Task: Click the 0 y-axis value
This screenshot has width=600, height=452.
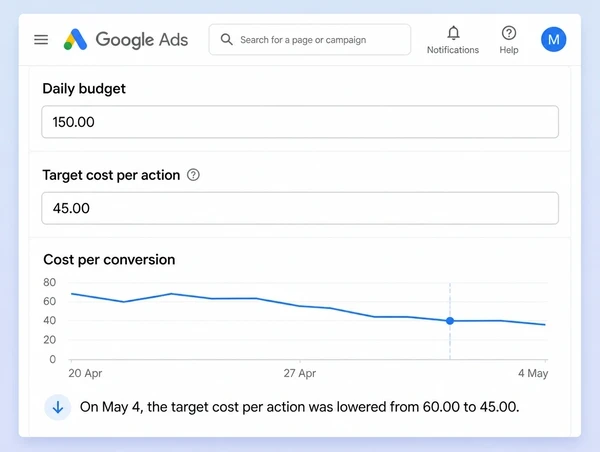Action: click(52, 359)
